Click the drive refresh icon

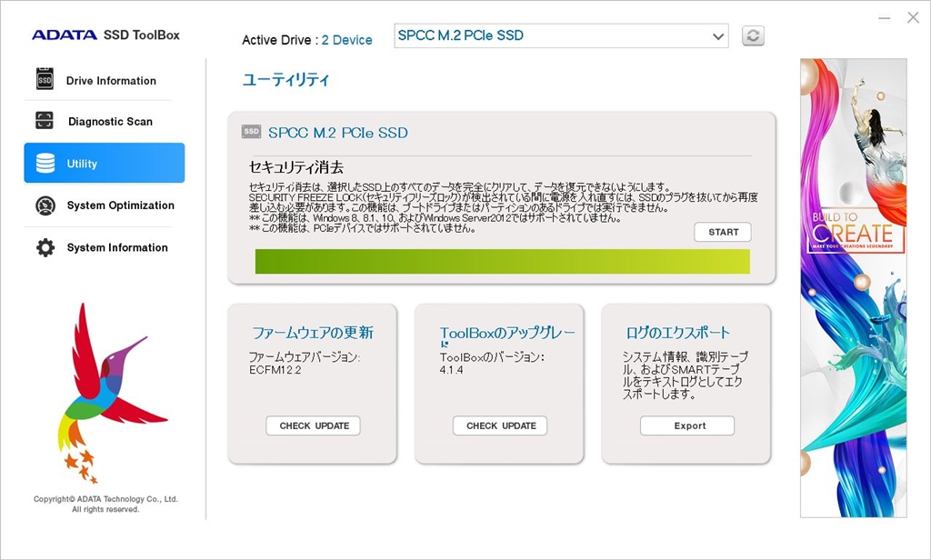(752, 35)
